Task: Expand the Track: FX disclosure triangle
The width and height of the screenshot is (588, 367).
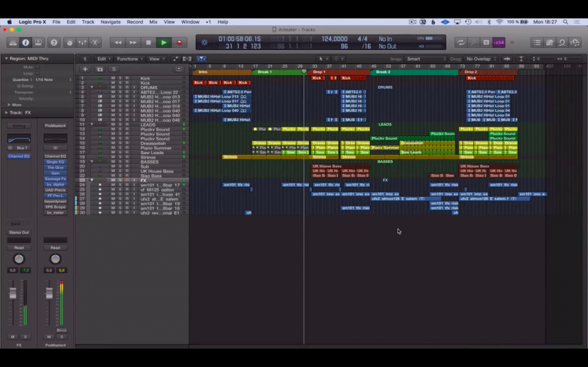Action: [6, 113]
